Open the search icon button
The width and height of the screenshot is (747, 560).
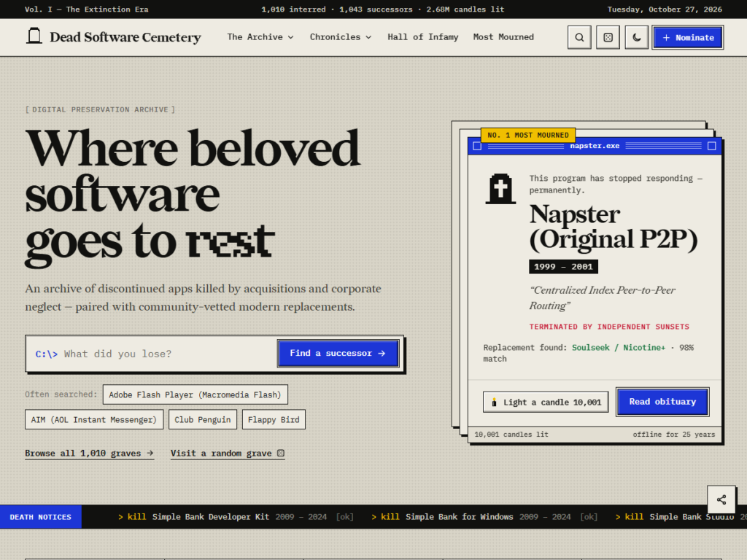(x=579, y=37)
